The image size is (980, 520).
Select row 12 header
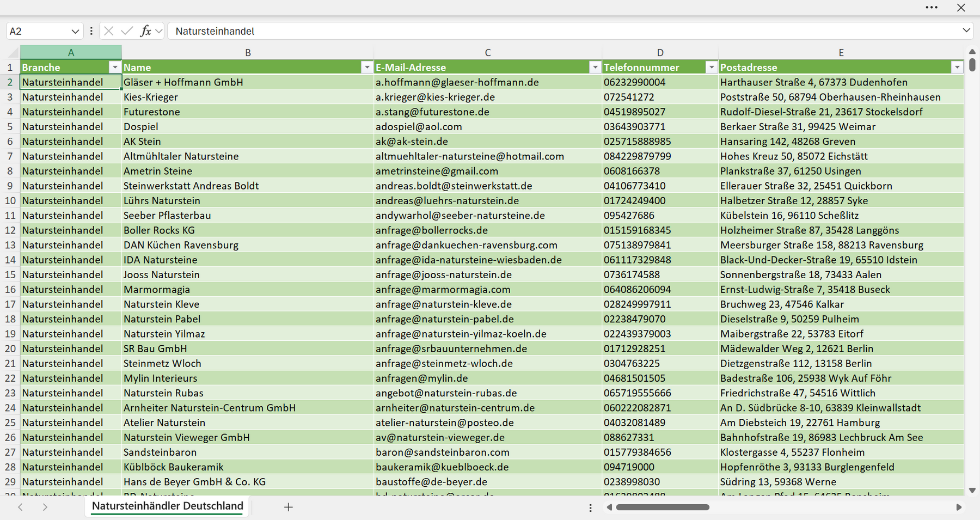(10, 230)
